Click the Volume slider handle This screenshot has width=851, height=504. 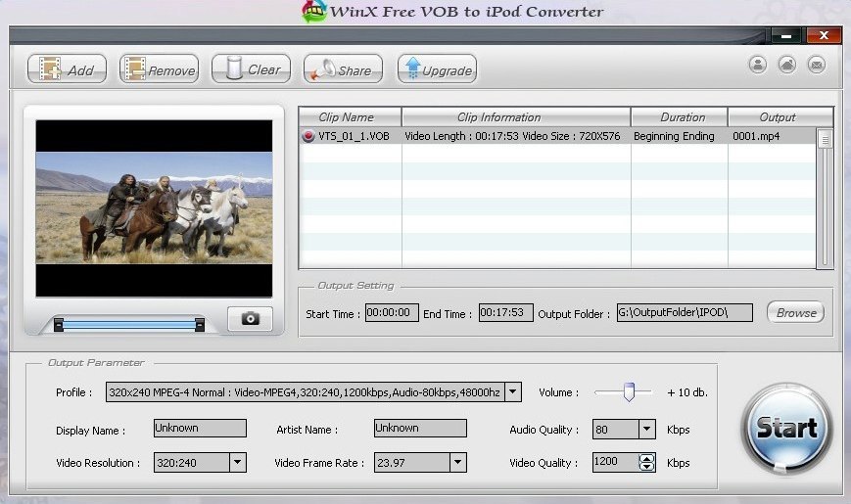pos(629,391)
